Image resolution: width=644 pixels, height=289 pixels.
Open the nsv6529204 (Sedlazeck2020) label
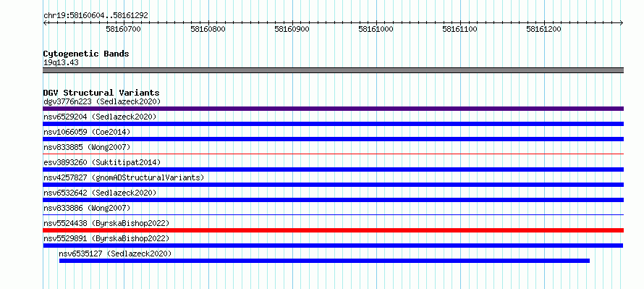100,117
